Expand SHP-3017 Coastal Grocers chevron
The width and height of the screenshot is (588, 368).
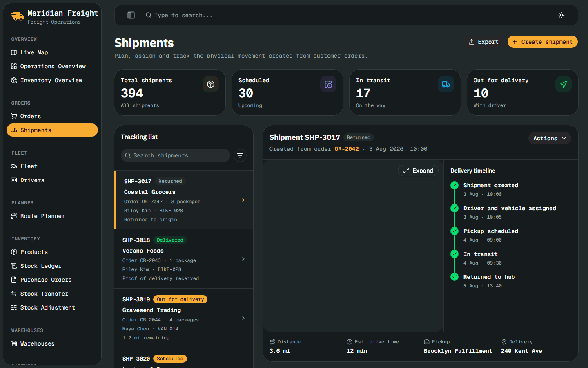pos(243,200)
